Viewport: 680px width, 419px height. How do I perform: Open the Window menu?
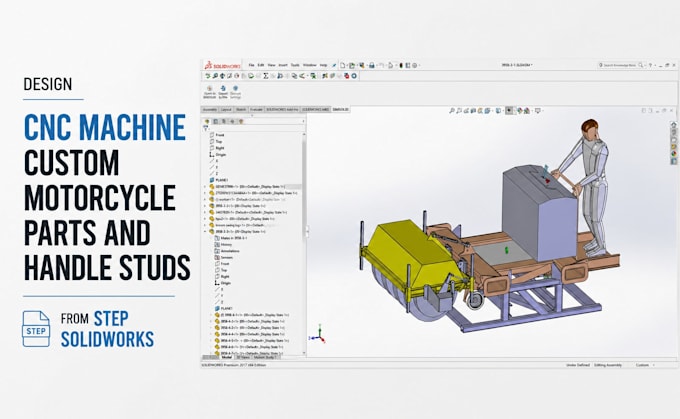309,65
